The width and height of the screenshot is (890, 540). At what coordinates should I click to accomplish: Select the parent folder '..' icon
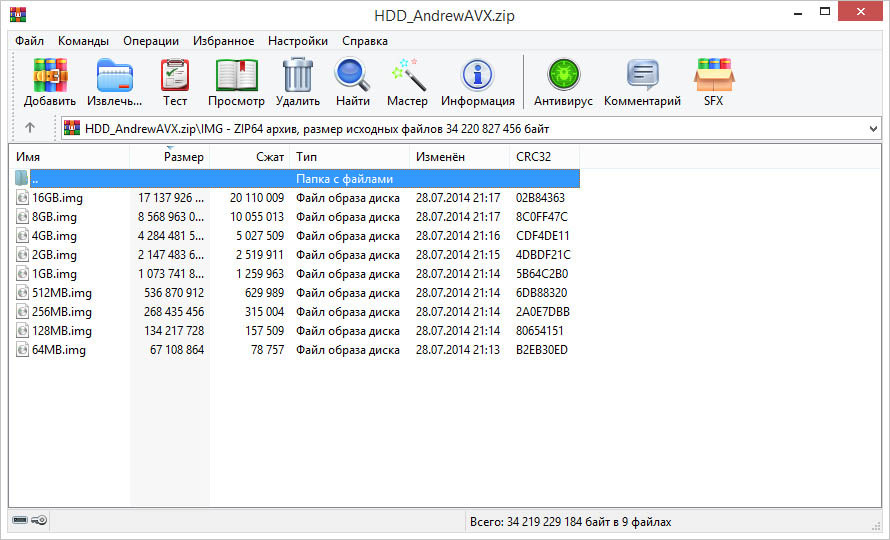coord(22,178)
